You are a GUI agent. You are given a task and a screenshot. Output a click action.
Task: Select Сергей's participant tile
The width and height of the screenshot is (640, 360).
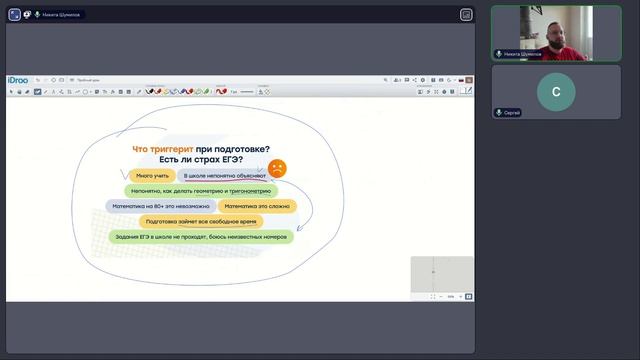(556, 92)
